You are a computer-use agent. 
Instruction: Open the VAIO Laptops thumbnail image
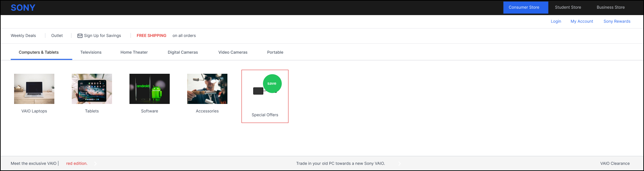pos(34,89)
